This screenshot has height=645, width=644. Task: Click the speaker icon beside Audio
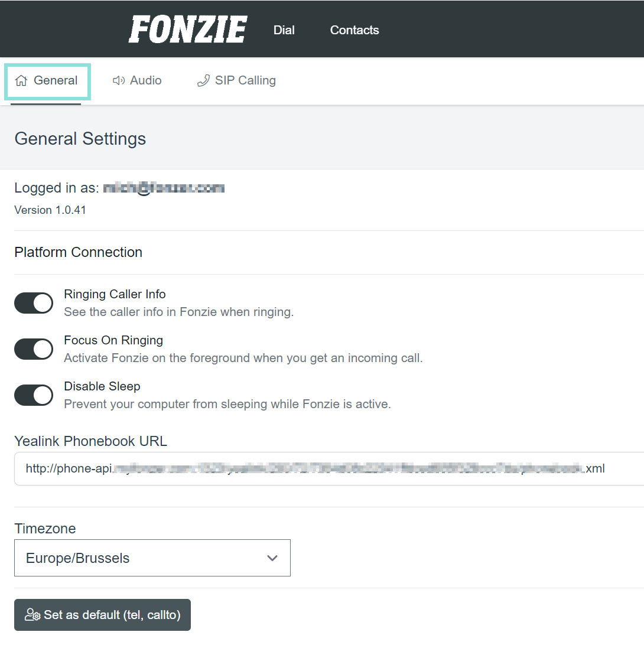[119, 80]
